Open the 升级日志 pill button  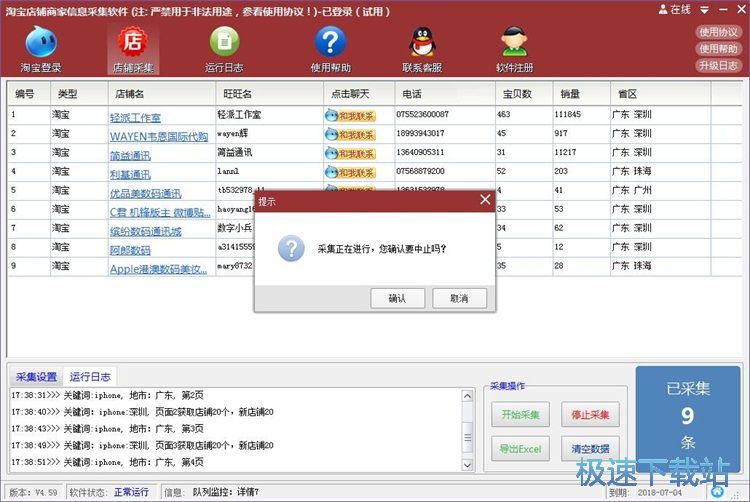point(718,65)
